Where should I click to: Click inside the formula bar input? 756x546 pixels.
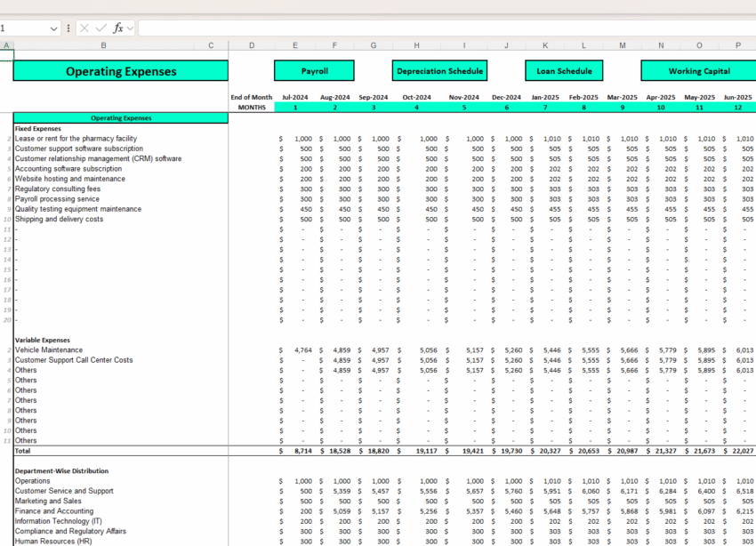445,28
